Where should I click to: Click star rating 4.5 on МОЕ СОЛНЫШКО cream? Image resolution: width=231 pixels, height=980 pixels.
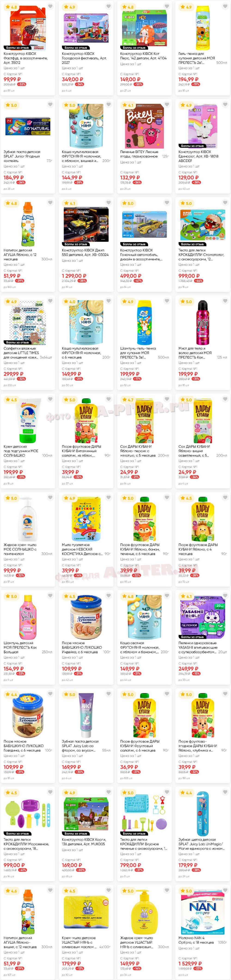11,400
